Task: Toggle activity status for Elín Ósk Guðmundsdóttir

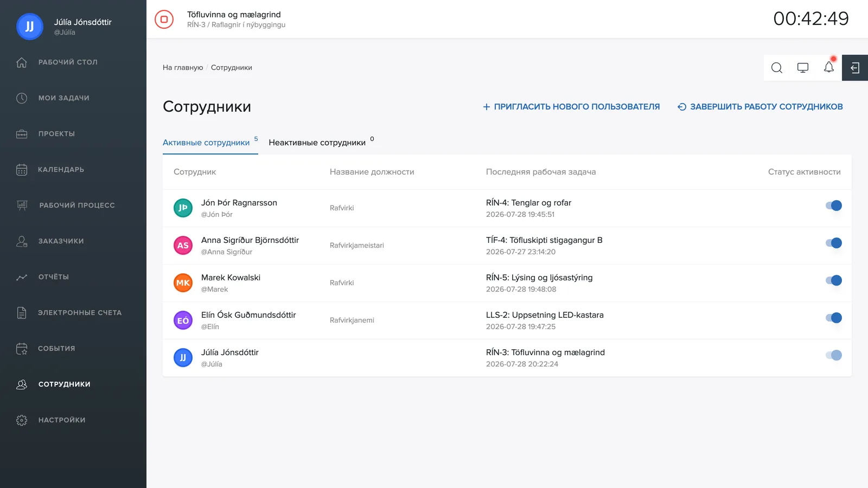Action: [x=833, y=318]
